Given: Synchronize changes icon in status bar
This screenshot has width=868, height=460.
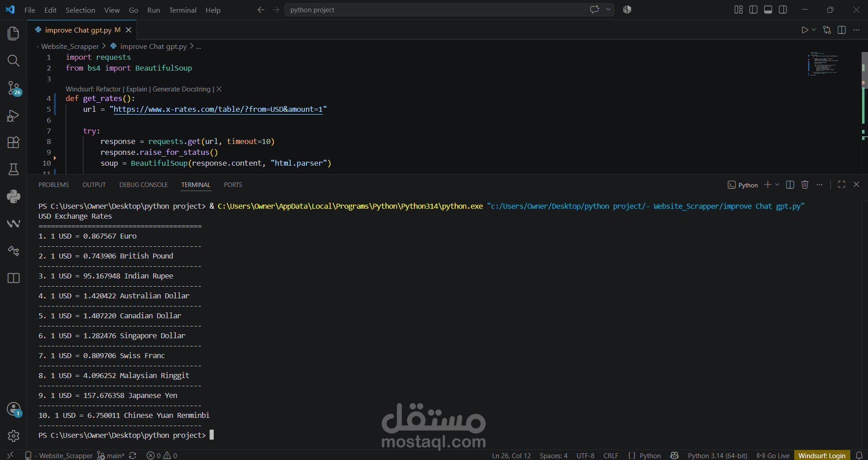Looking at the screenshot, I should 133,455.
